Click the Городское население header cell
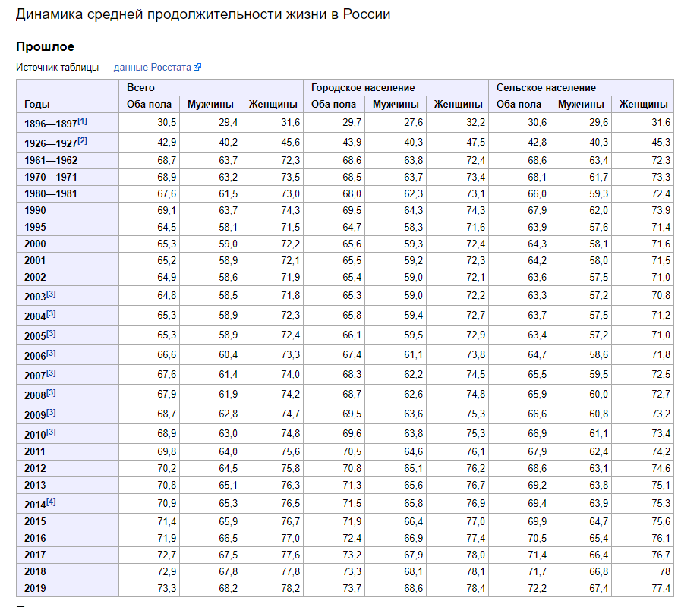The height and width of the screenshot is (607, 700). (363, 88)
